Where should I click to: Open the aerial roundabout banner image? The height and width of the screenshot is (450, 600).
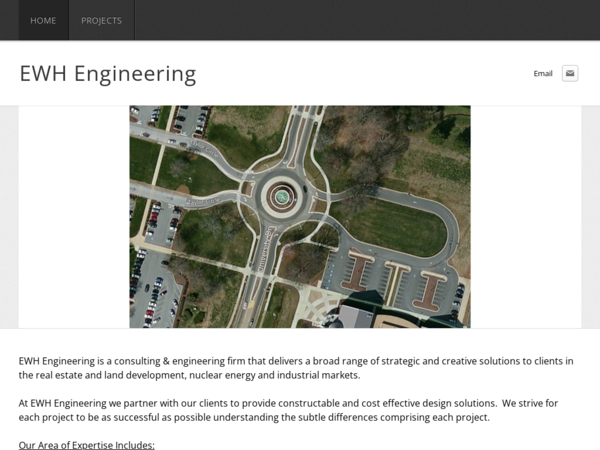click(300, 217)
